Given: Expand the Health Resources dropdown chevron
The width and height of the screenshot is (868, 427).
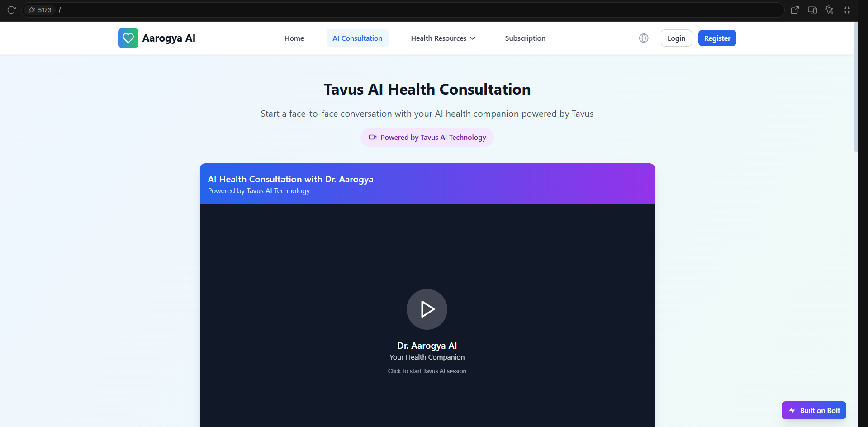Looking at the screenshot, I should click(473, 38).
